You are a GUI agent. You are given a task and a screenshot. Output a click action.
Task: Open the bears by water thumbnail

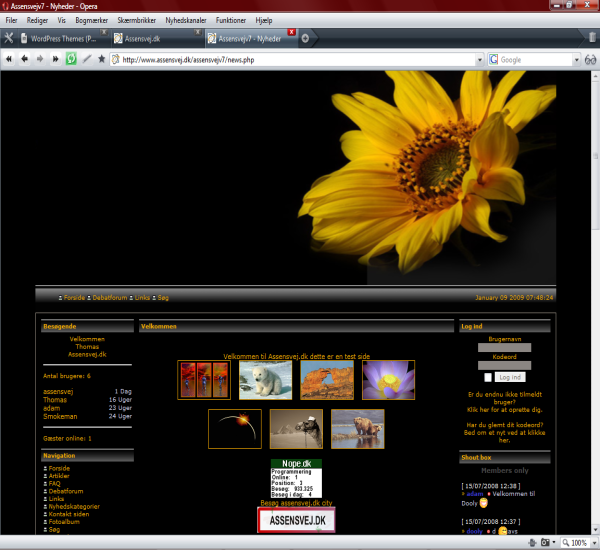point(358,429)
